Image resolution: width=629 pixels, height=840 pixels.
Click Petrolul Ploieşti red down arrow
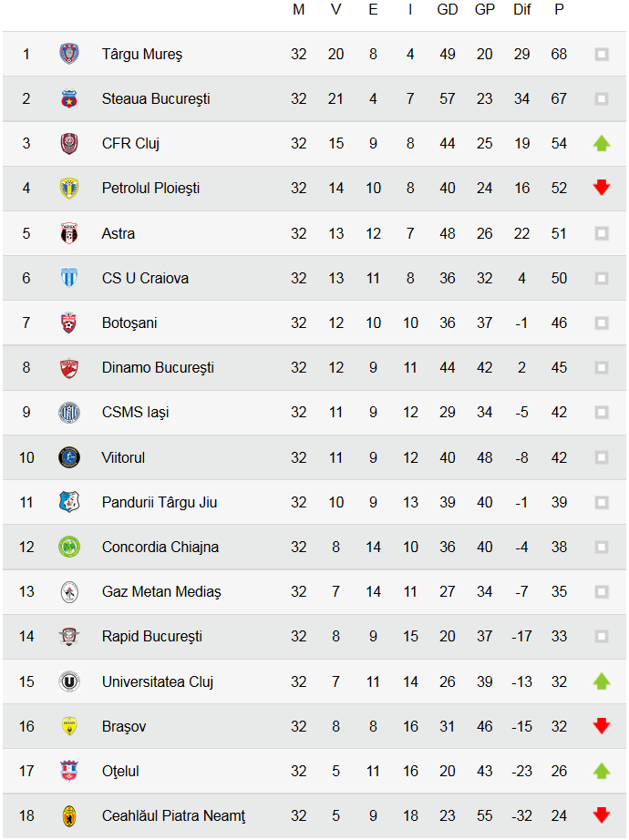click(601, 188)
